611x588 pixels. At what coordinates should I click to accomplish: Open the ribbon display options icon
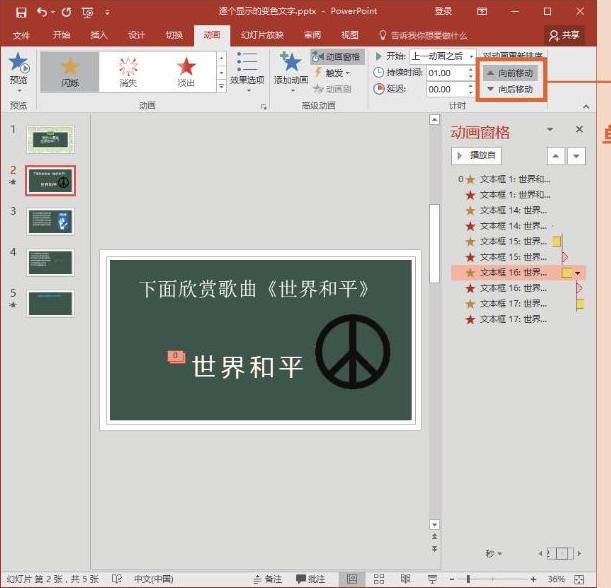[x=482, y=12]
